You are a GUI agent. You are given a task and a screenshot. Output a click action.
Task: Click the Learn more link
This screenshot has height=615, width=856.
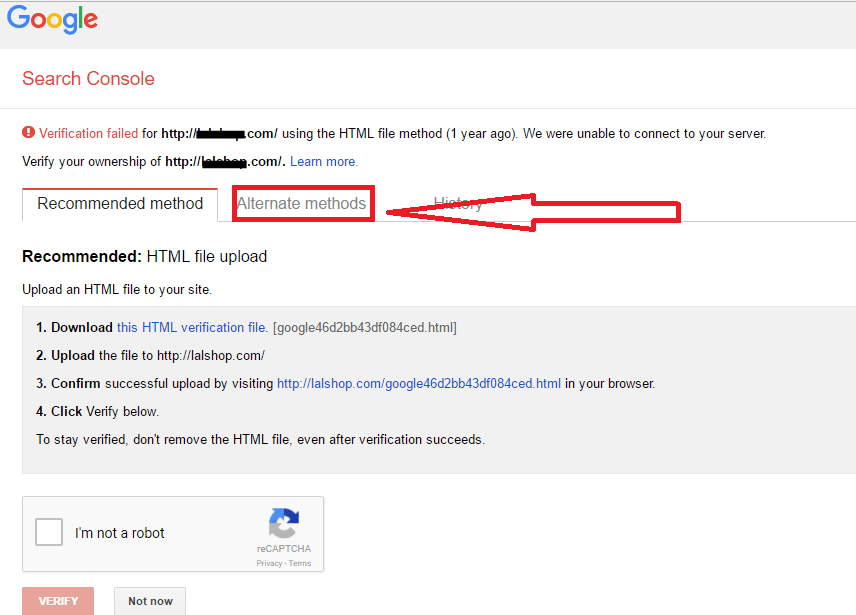tap(324, 162)
